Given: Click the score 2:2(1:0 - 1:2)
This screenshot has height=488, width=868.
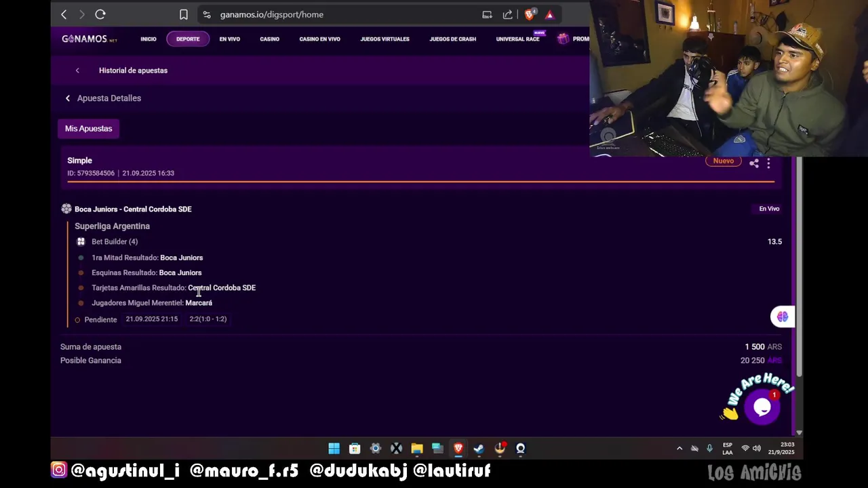Looking at the screenshot, I should point(208,319).
